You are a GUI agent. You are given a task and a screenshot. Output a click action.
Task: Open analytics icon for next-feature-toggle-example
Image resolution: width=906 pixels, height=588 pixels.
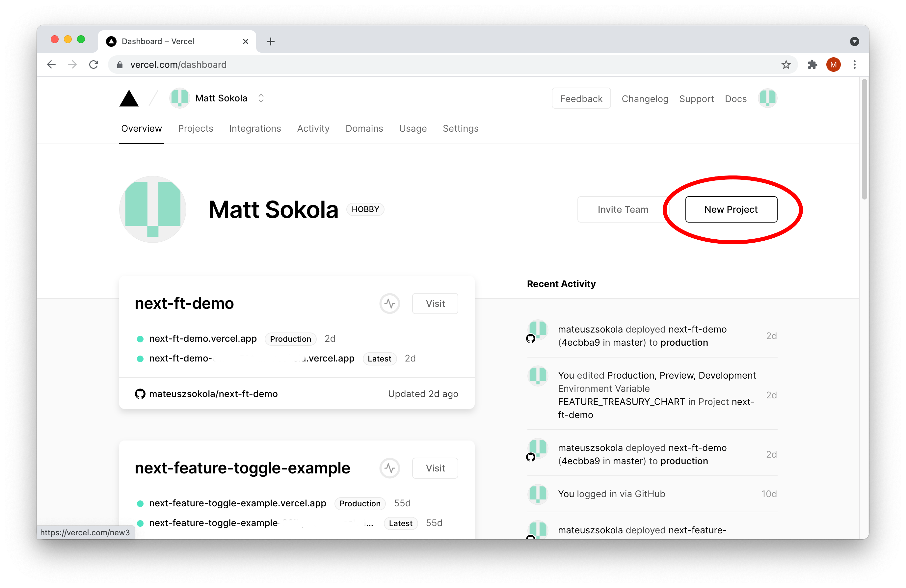point(389,468)
